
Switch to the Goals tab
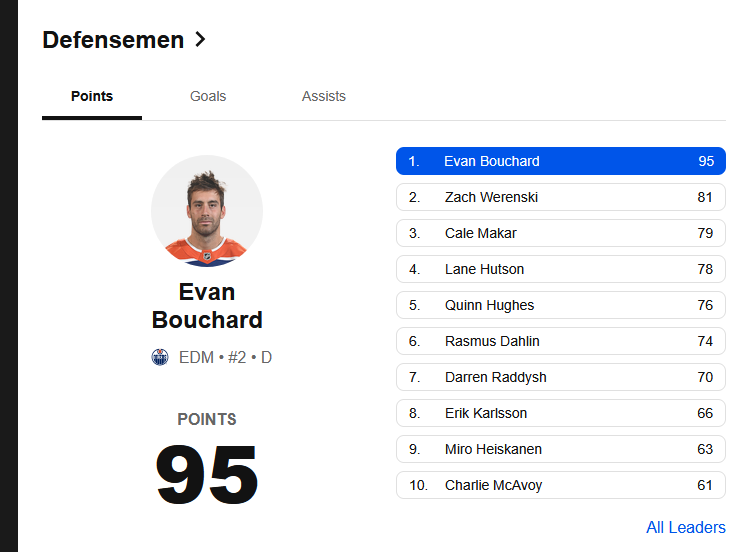pos(208,96)
